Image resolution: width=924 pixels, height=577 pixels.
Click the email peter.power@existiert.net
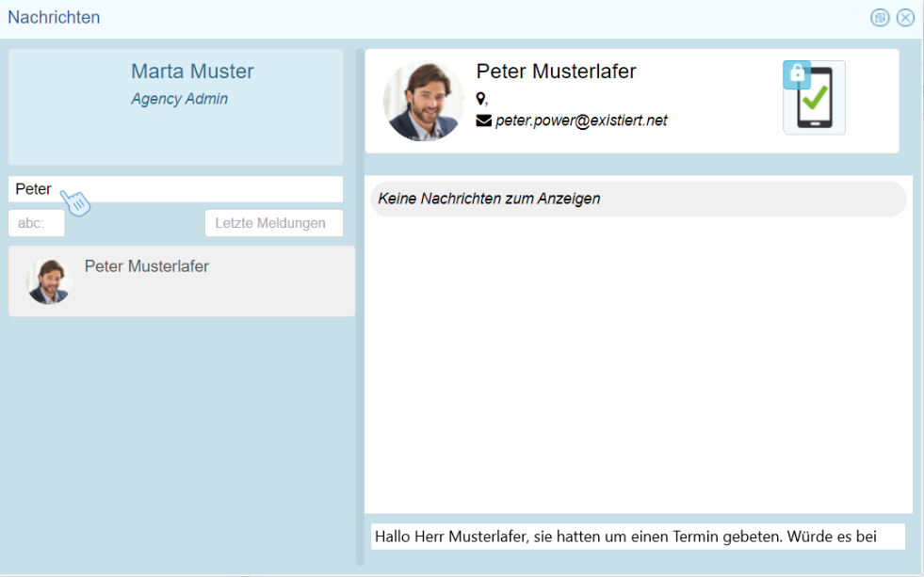click(581, 120)
